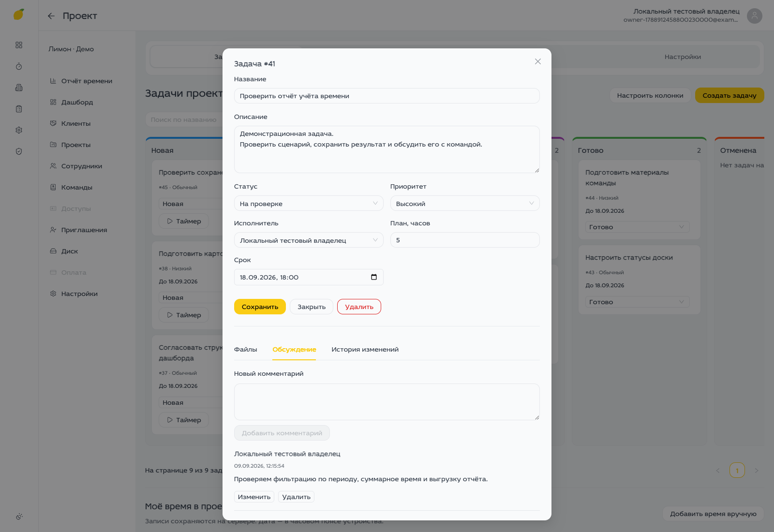Expand the Исполнитель dropdown
Image resolution: width=774 pixels, height=532 pixels.
(x=309, y=240)
